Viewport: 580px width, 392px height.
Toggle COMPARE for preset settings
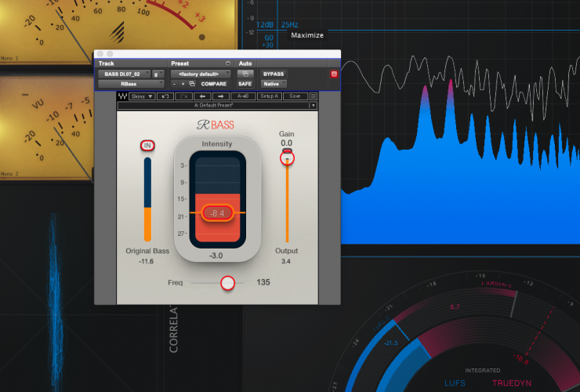pyautogui.click(x=214, y=84)
